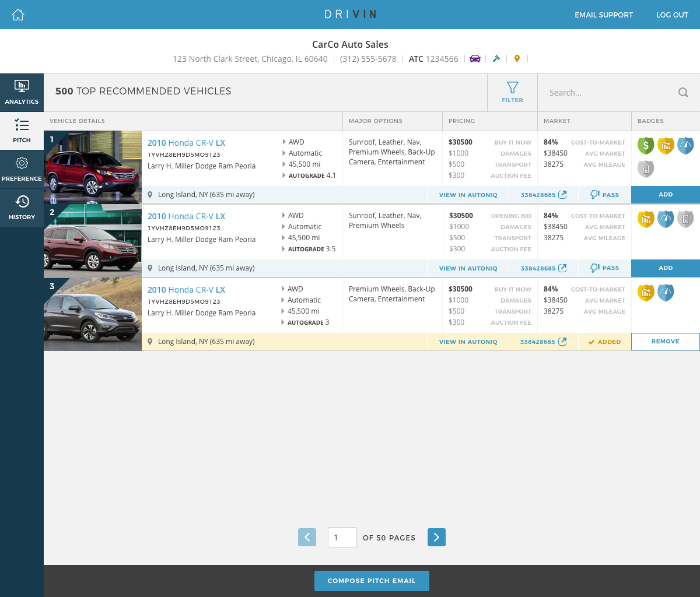This screenshot has width=700, height=597.
Task: Switch to the Pitch sidebar section
Action: (22, 131)
